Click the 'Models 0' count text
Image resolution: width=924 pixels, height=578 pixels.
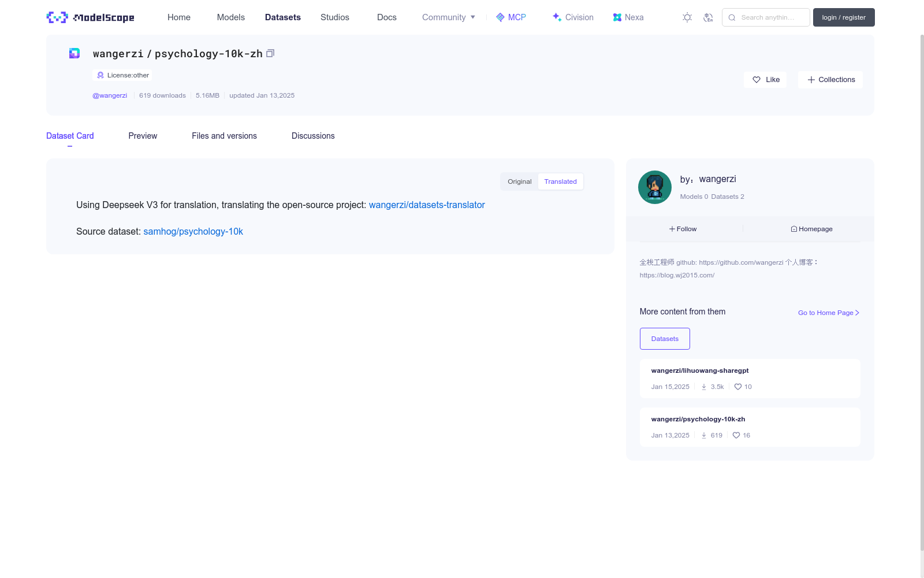694,197
